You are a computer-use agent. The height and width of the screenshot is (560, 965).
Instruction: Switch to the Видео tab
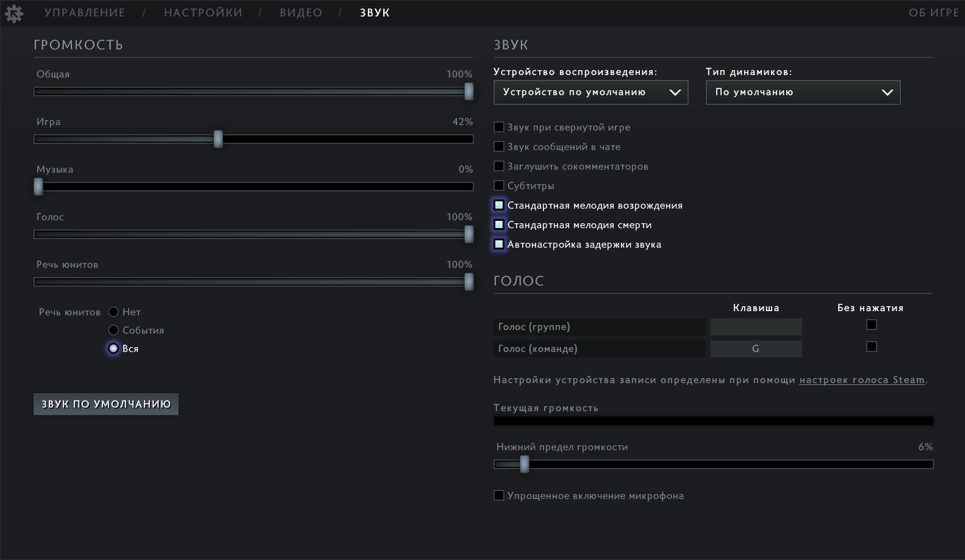(x=301, y=13)
